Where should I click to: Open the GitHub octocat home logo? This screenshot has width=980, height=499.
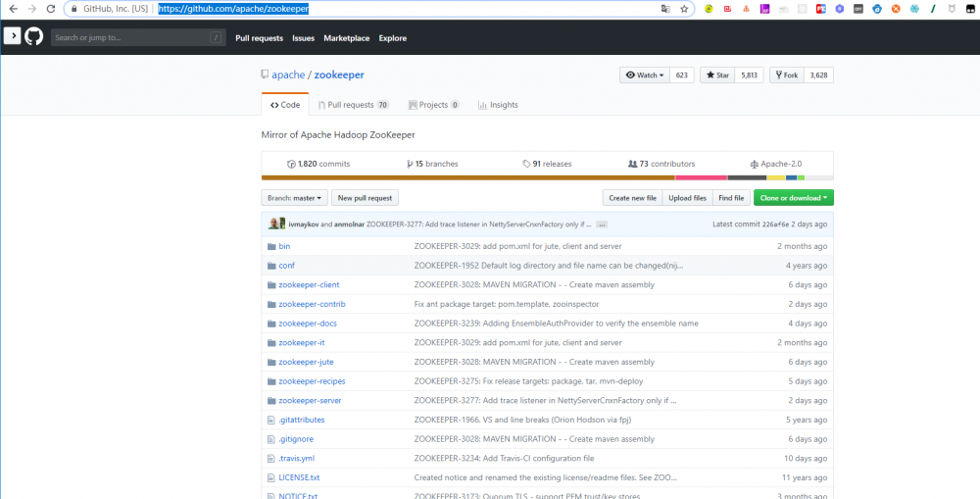(x=33, y=37)
